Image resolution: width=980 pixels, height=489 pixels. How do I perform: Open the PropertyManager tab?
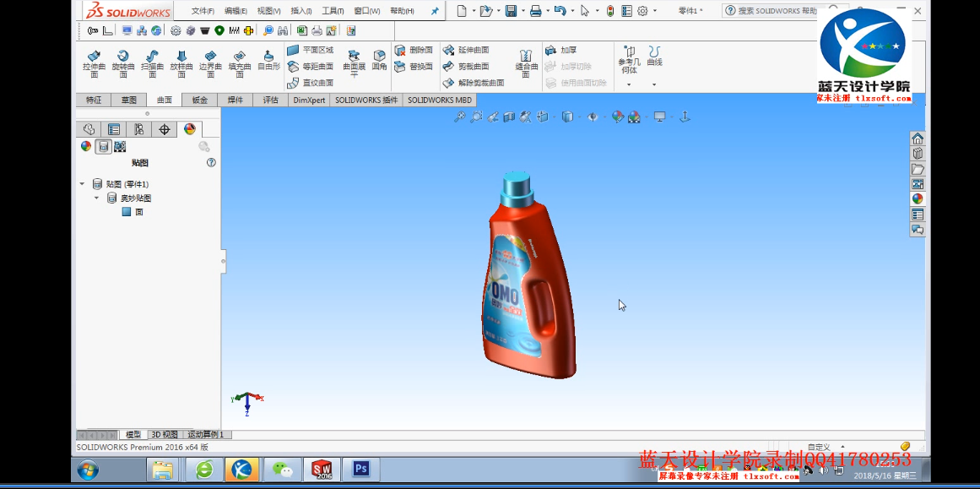point(114,129)
